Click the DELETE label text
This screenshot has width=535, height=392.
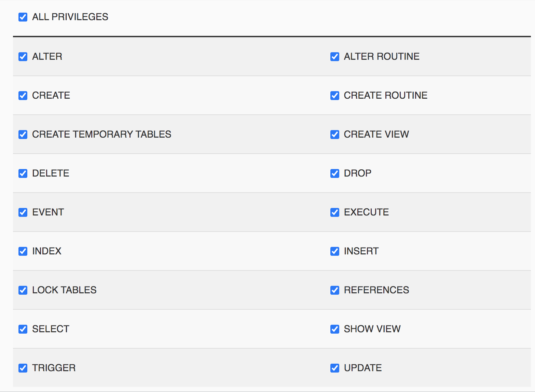click(51, 173)
